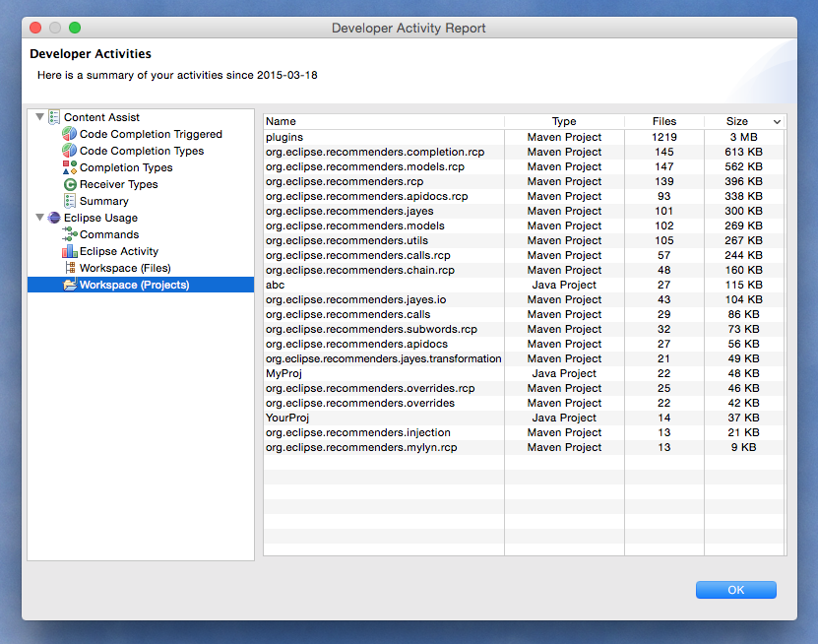The image size is (818, 644).
Task: Select the Workspace (Projects) tree item
Action: coord(134,285)
